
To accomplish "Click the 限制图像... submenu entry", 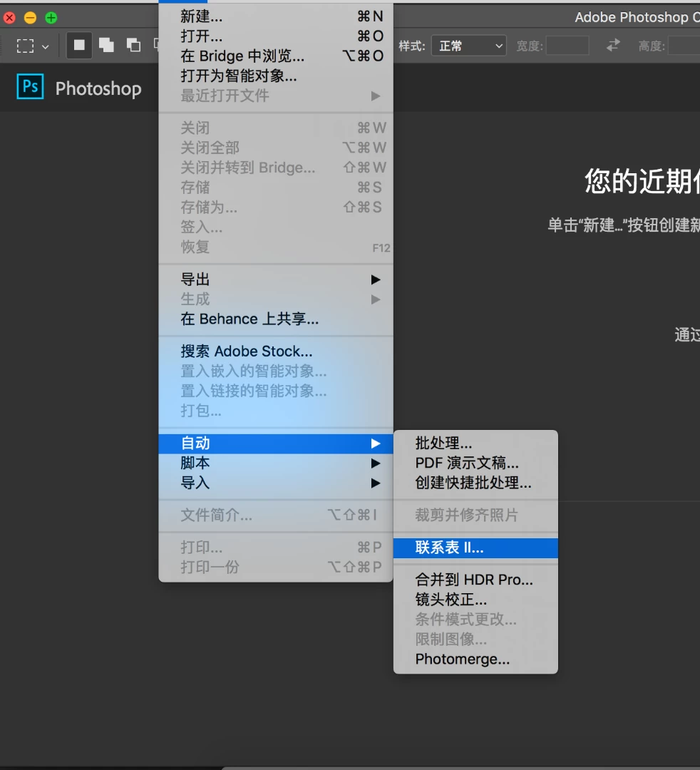I will [x=475, y=640].
